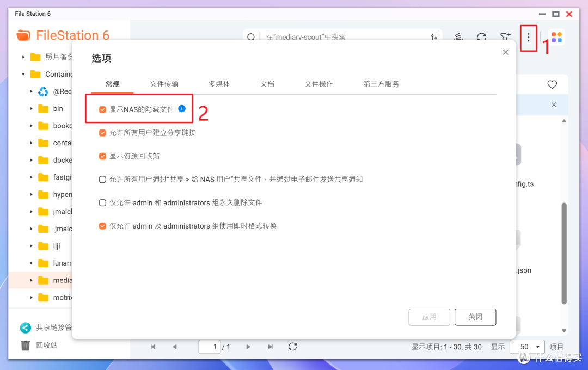Select the bin folder icon
This screenshot has height=370, width=588.
44,109
